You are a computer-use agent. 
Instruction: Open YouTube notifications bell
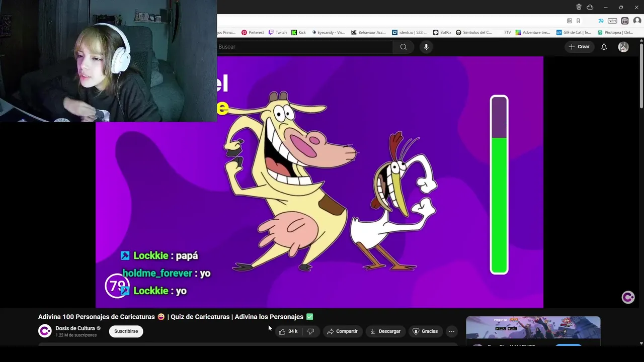point(604,47)
